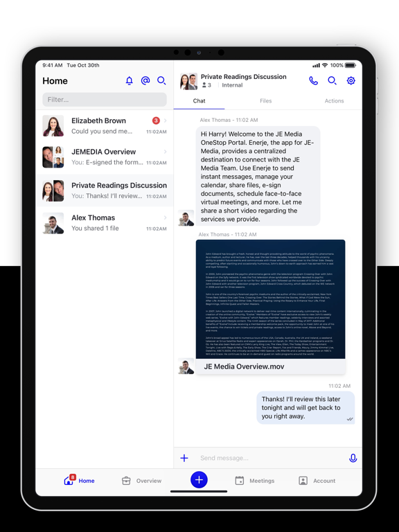Tap JEMEDIA Overview group avatar
The width and height of the screenshot is (399, 532).
pos(53,157)
